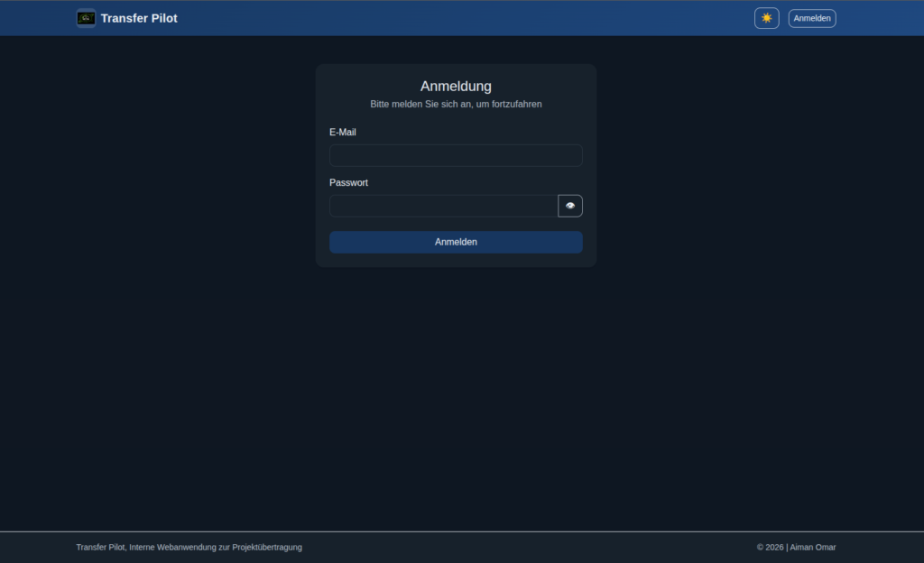The width and height of the screenshot is (924, 563).
Task: Click the '© 2026' copyright notice
Action: [x=771, y=547]
